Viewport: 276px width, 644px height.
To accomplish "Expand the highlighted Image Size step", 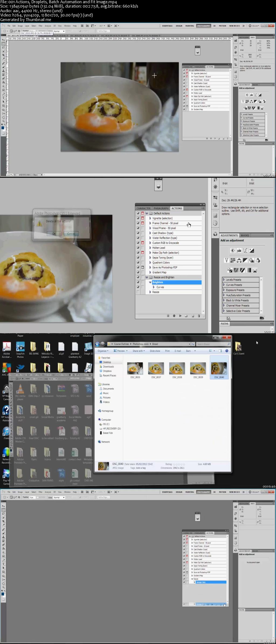I will [195, 582].
